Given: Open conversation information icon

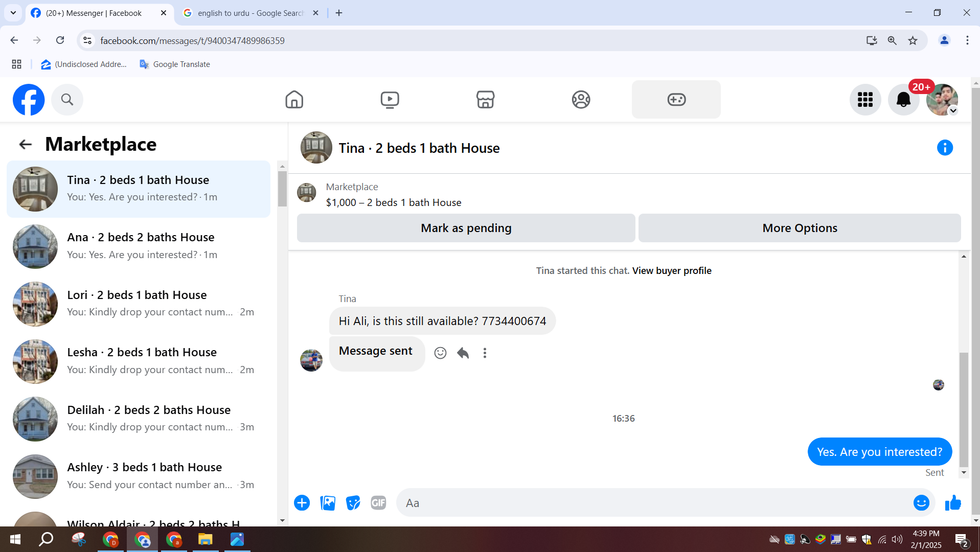Looking at the screenshot, I should point(945,148).
